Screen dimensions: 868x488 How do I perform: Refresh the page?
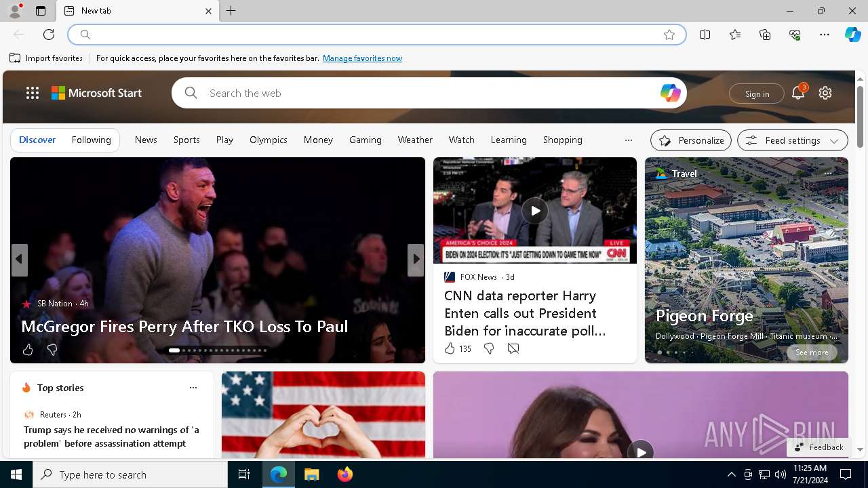point(49,35)
